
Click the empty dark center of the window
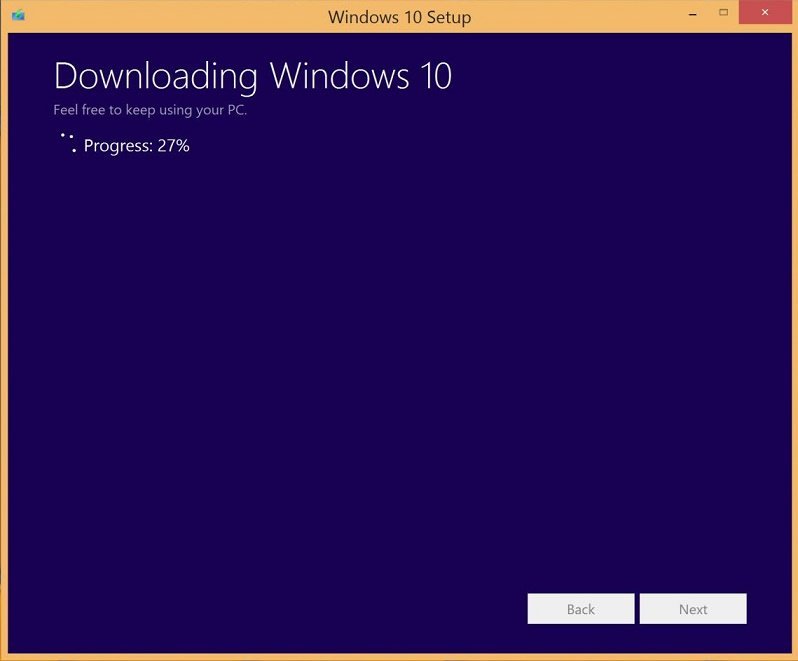[399, 370]
